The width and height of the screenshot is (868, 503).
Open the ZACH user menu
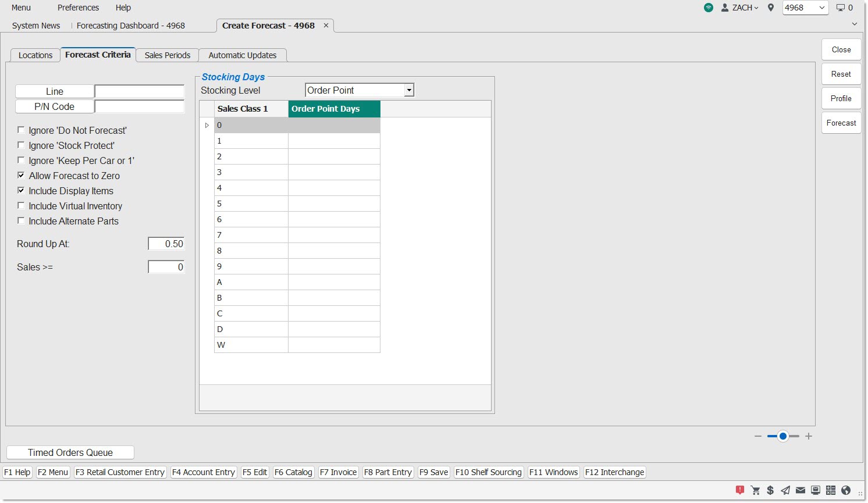(x=740, y=8)
